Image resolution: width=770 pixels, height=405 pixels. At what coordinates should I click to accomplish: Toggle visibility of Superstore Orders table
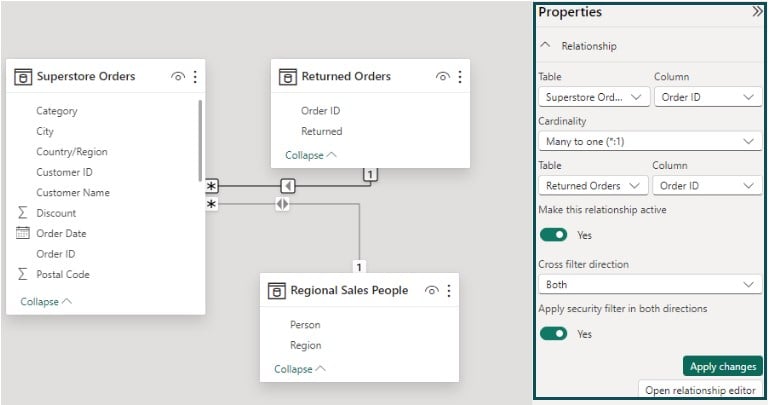178,77
